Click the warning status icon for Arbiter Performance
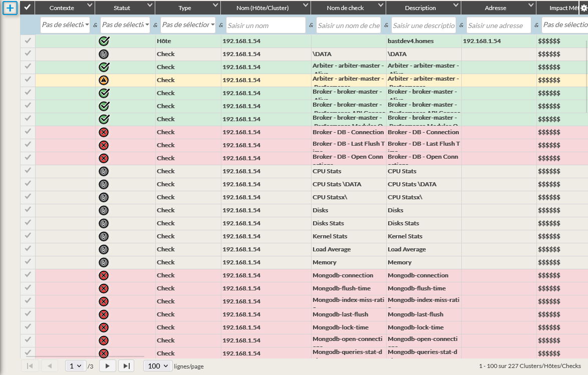Screen dimensions: 588x375 [104, 80]
